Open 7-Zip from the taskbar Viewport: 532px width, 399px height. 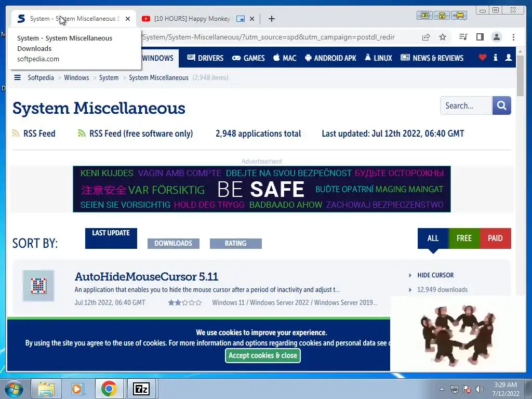click(x=141, y=389)
